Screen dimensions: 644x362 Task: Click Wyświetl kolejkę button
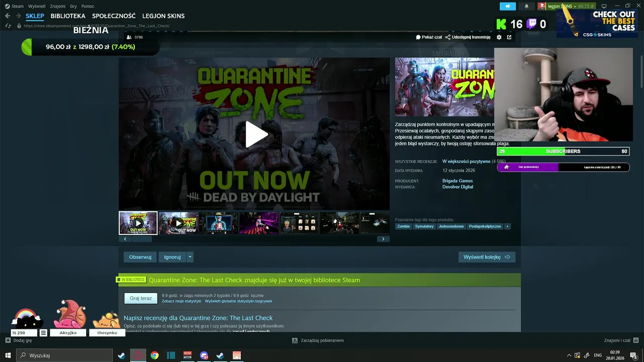pyautogui.click(x=487, y=257)
